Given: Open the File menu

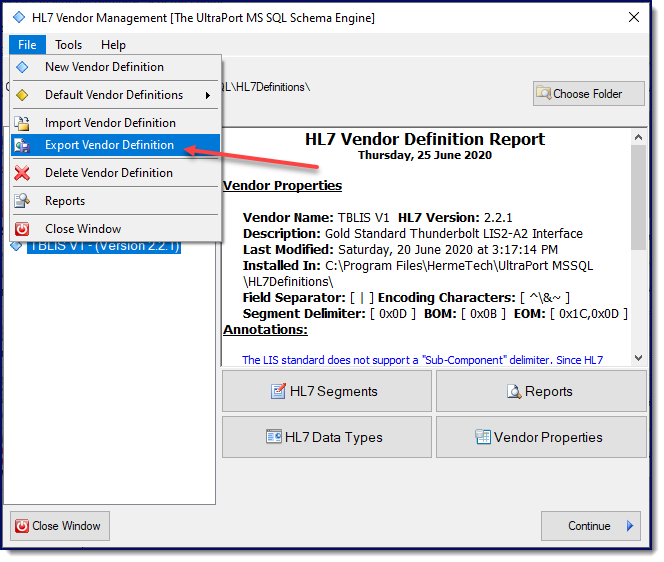Looking at the screenshot, I should coord(27,44).
